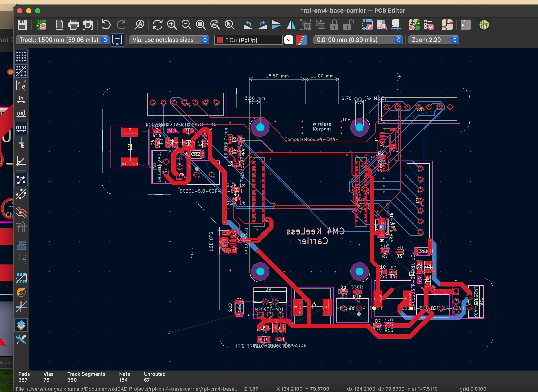
Task: Switch units to millimeters
Action: point(21,128)
